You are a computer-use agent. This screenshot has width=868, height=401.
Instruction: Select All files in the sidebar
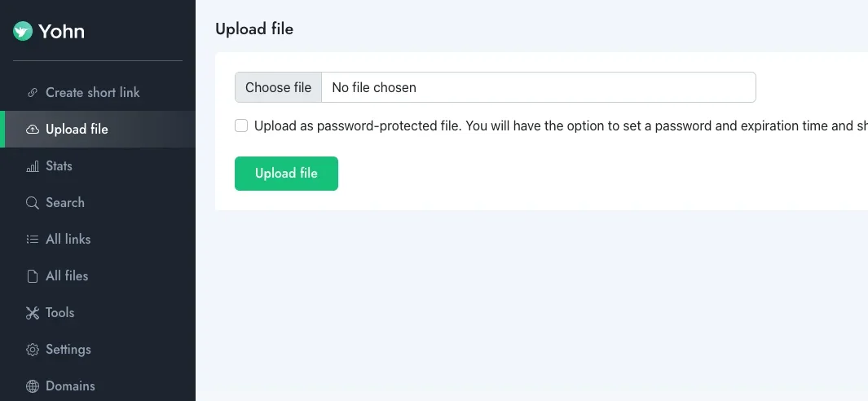(x=67, y=276)
